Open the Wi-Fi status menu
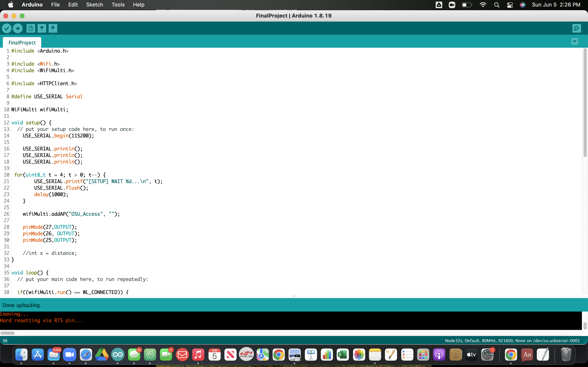 click(x=483, y=5)
